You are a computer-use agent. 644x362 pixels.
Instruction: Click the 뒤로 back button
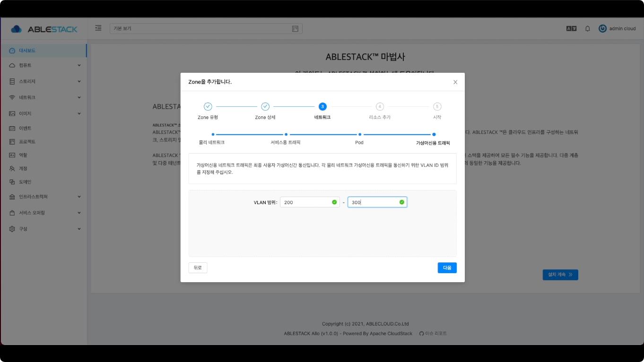pyautogui.click(x=198, y=267)
